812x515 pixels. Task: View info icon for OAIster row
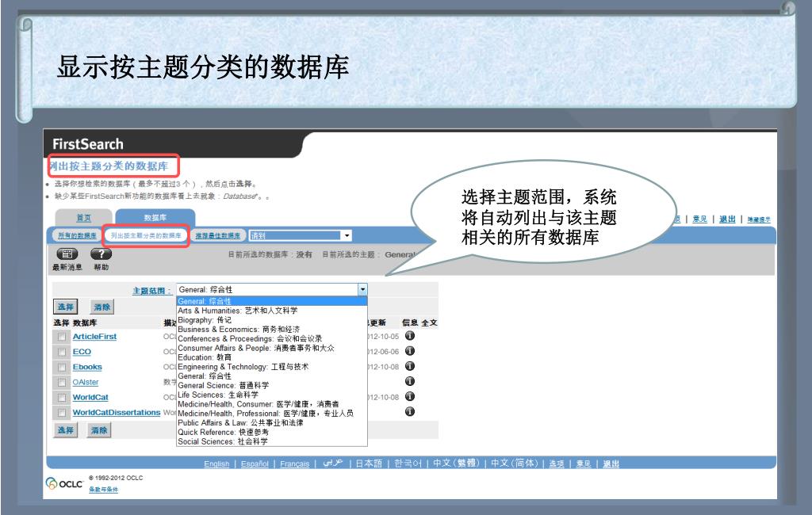pos(410,381)
